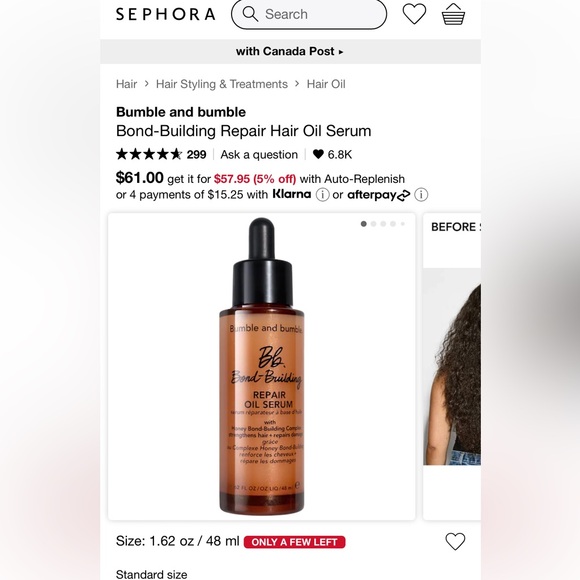The image size is (580, 580).
Task: Expand the Canada Post banner arrow
Action: [341, 52]
